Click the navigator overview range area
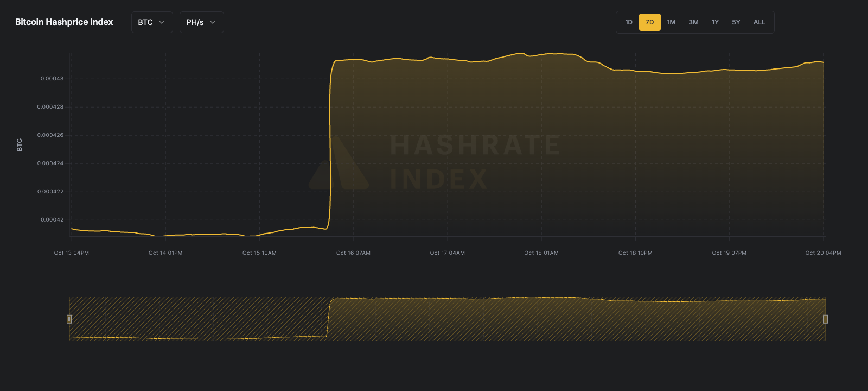This screenshot has height=391, width=868. [x=447, y=319]
